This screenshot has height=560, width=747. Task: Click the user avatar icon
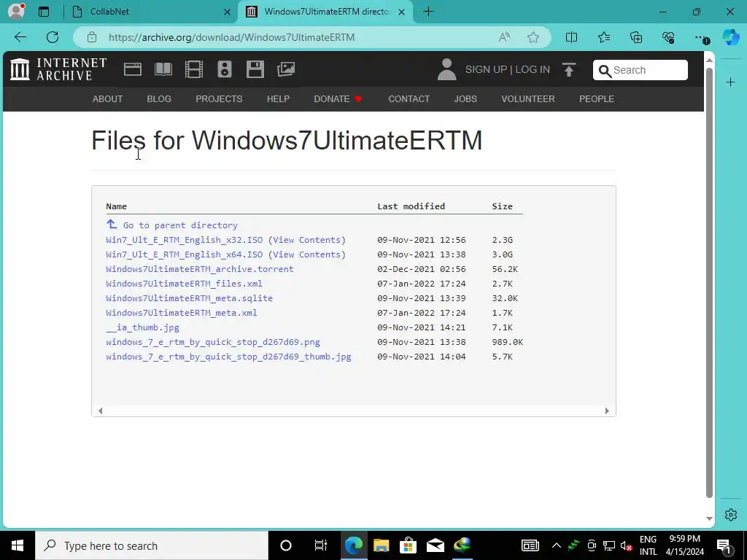pos(447,69)
